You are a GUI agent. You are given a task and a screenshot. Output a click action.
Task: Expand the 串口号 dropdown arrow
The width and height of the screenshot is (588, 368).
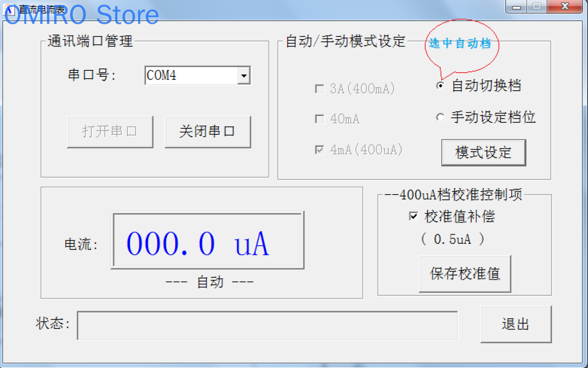tap(244, 75)
